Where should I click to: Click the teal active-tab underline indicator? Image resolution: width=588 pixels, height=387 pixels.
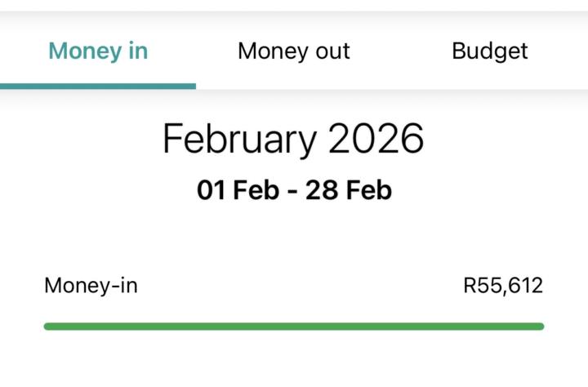pyautogui.click(x=98, y=86)
